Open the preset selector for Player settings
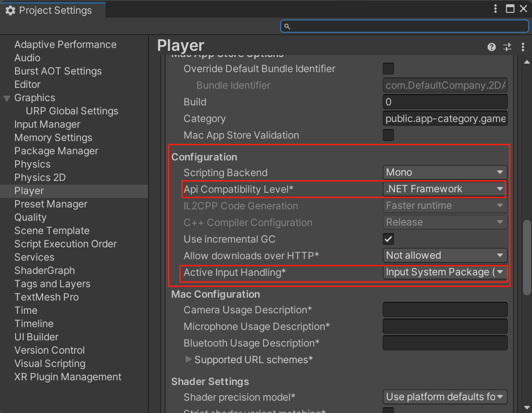Viewport: 532px width, 413px height. [x=507, y=47]
